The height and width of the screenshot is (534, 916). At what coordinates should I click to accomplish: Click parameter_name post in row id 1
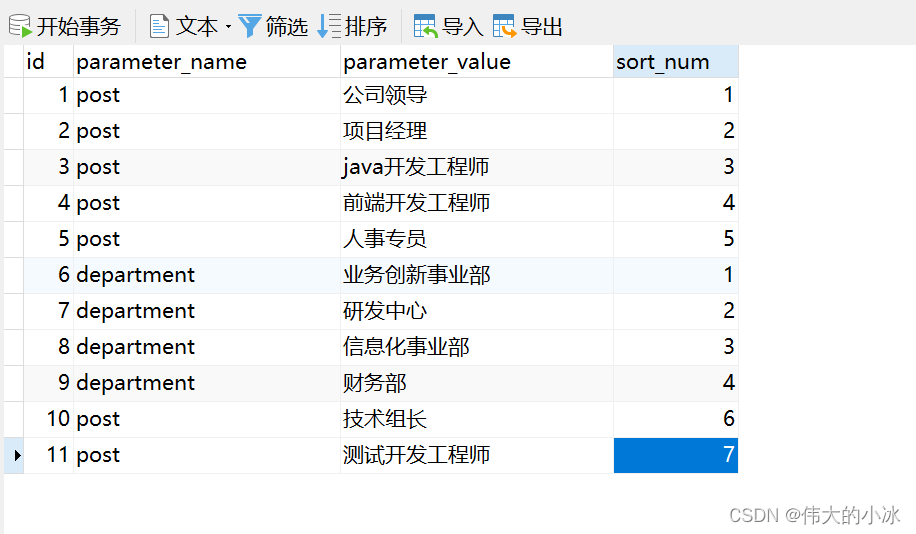pos(207,95)
